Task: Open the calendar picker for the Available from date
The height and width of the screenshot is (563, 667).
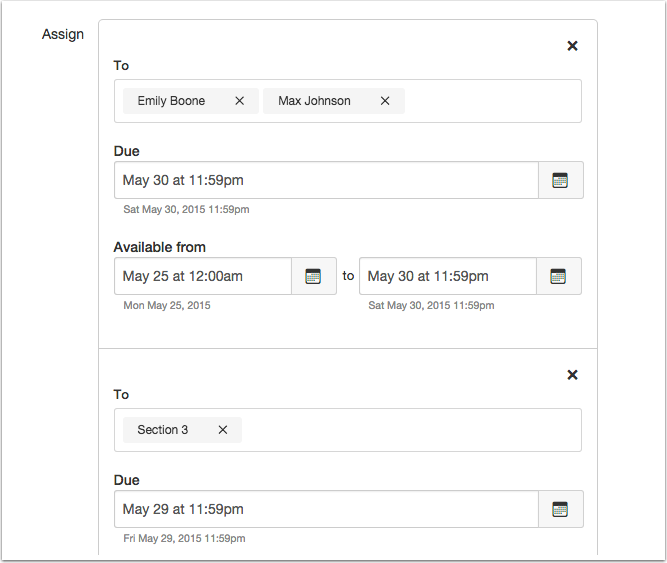Action: pos(313,276)
